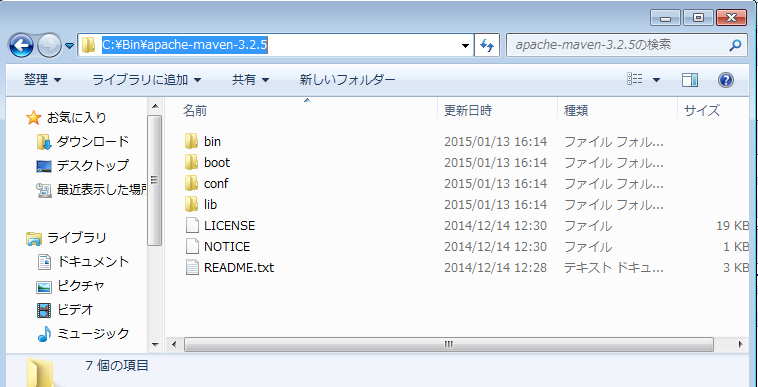Sort by 種類 column header

pyautogui.click(x=576, y=111)
